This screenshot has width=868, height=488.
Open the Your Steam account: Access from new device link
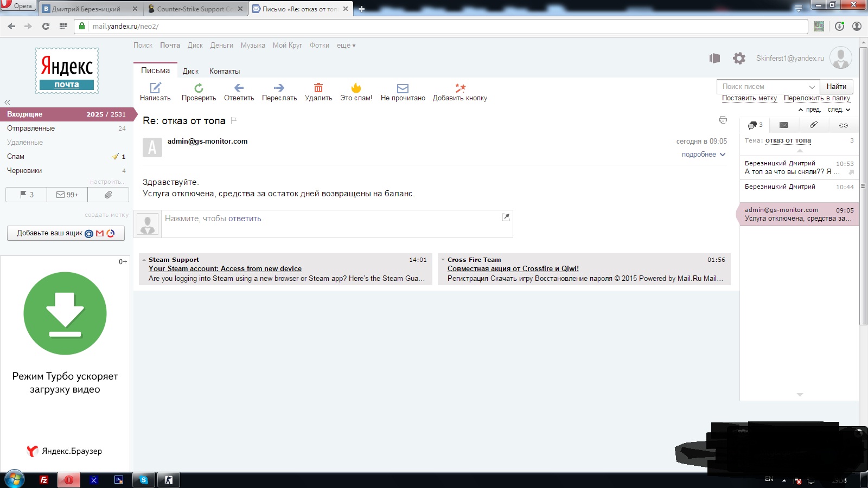click(x=225, y=268)
